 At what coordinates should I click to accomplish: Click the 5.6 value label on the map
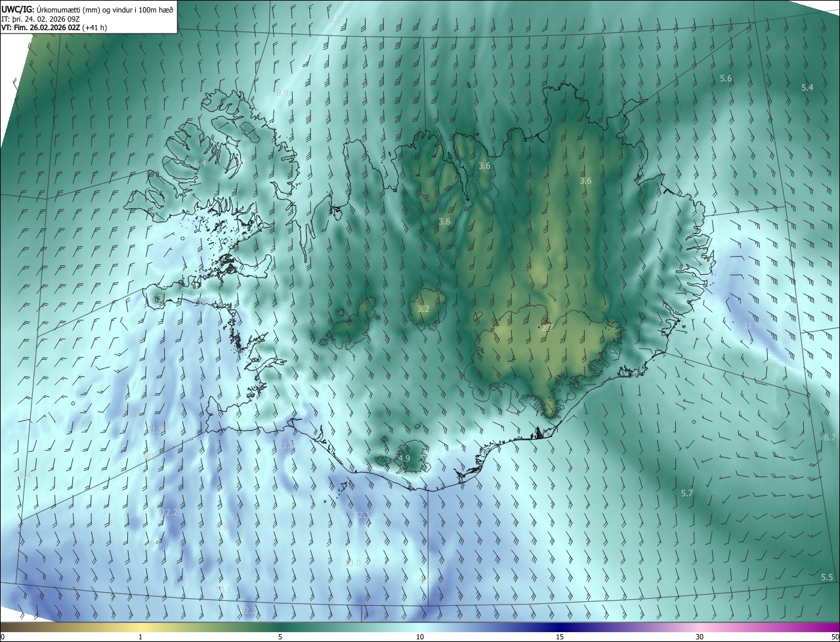[726, 78]
